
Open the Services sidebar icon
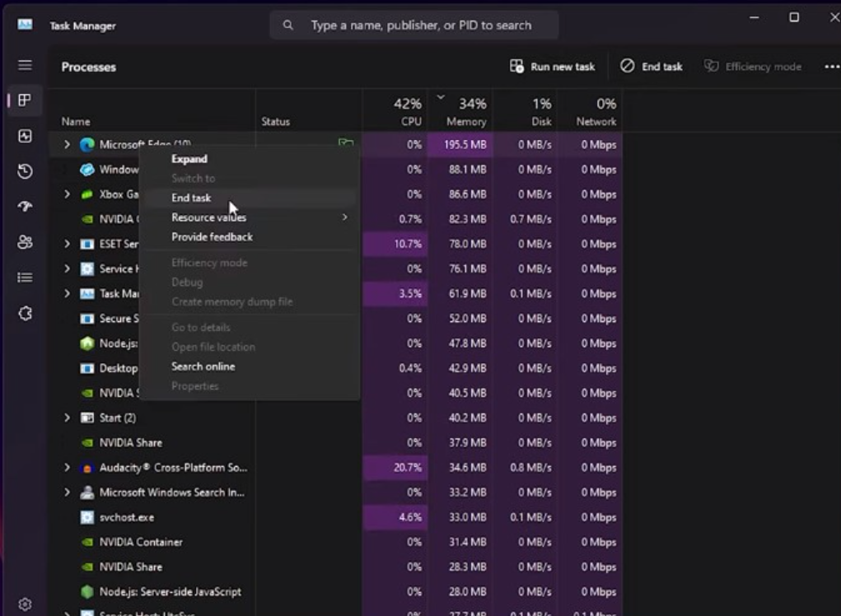pos(25,314)
